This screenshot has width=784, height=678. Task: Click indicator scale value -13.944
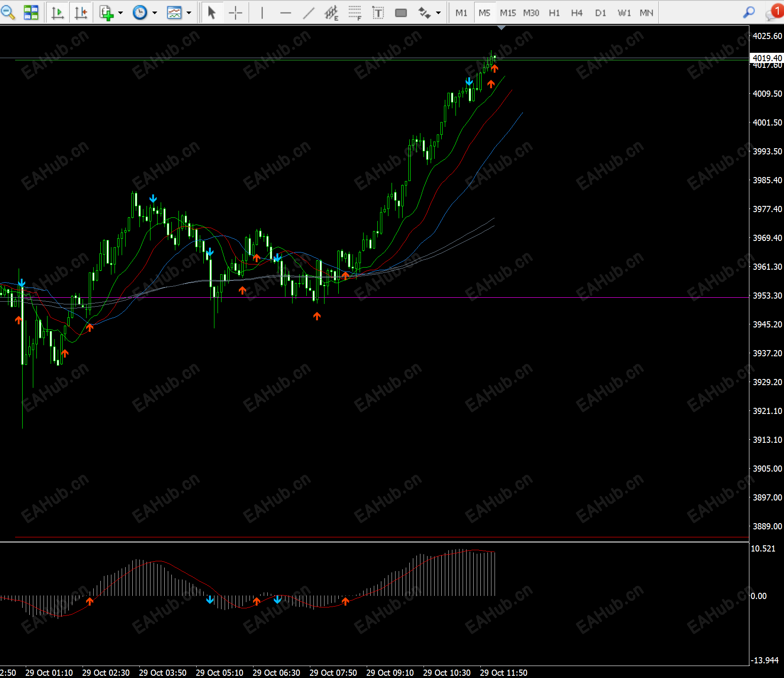764,660
